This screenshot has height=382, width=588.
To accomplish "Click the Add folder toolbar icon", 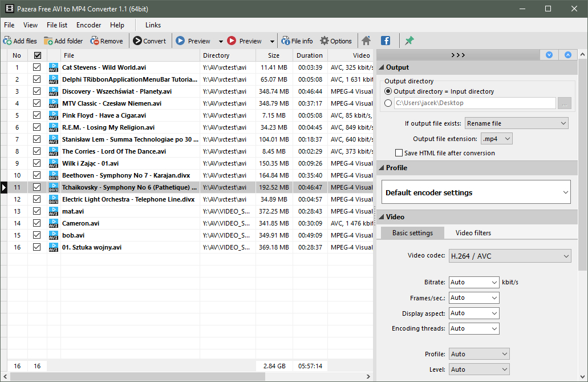I will point(48,41).
